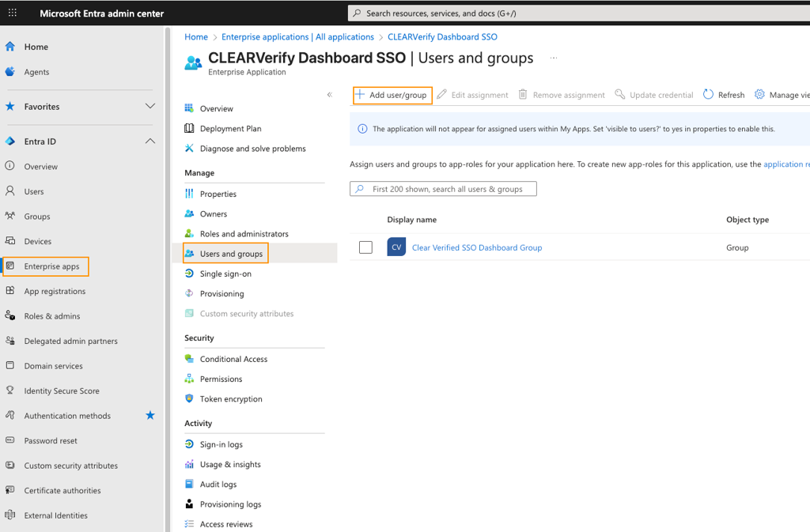Open Access reviews under Activity
The height and width of the screenshot is (532, 810).
tap(226, 524)
